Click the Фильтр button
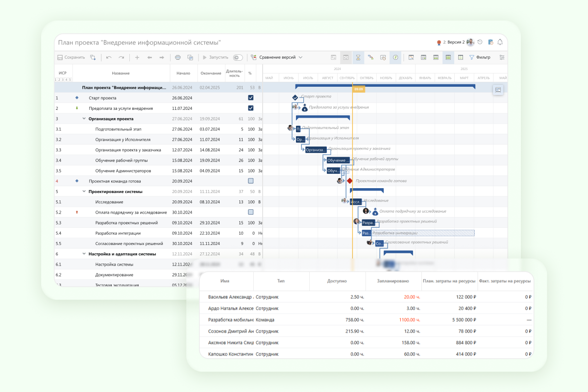This screenshot has width=588, height=392. (480, 57)
